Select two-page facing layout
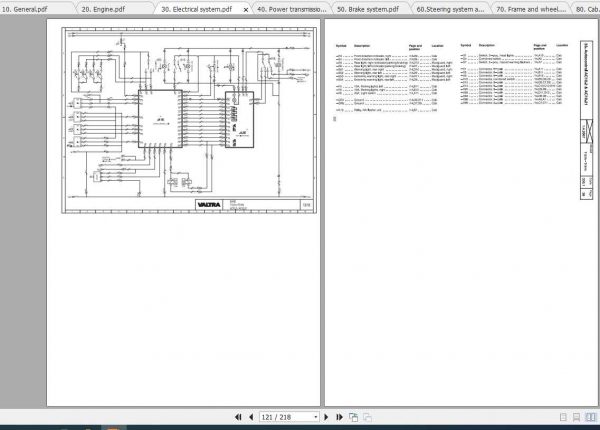The height and width of the screenshot is (430, 600). (x=590, y=417)
